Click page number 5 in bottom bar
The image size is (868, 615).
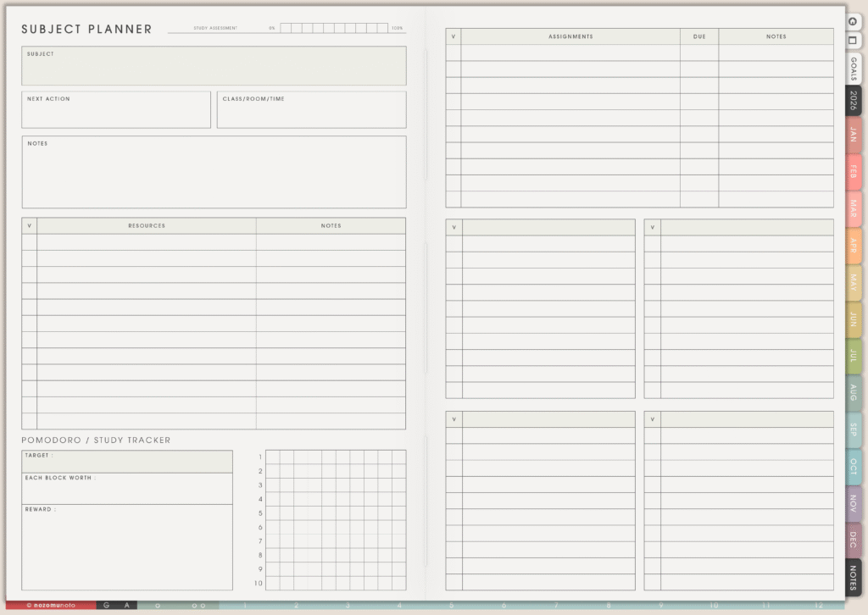click(x=451, y=606)
